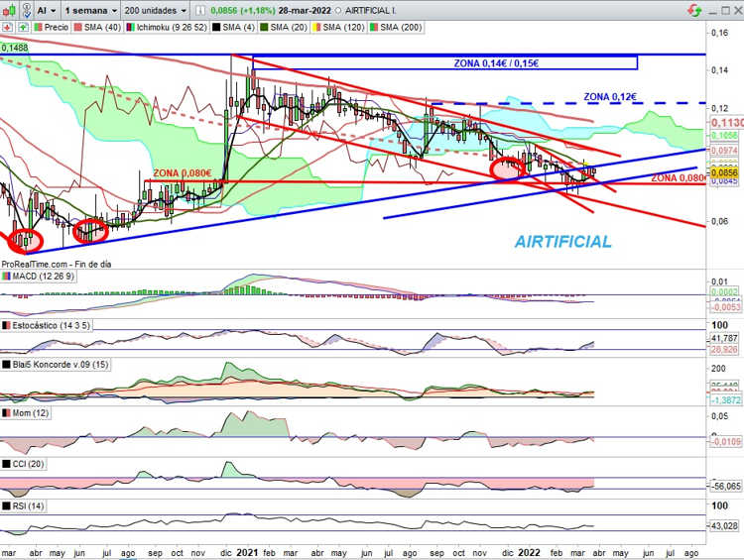Click the alerts and orders icon
Screen dimensions: 744x560
(x=27, y=10)
